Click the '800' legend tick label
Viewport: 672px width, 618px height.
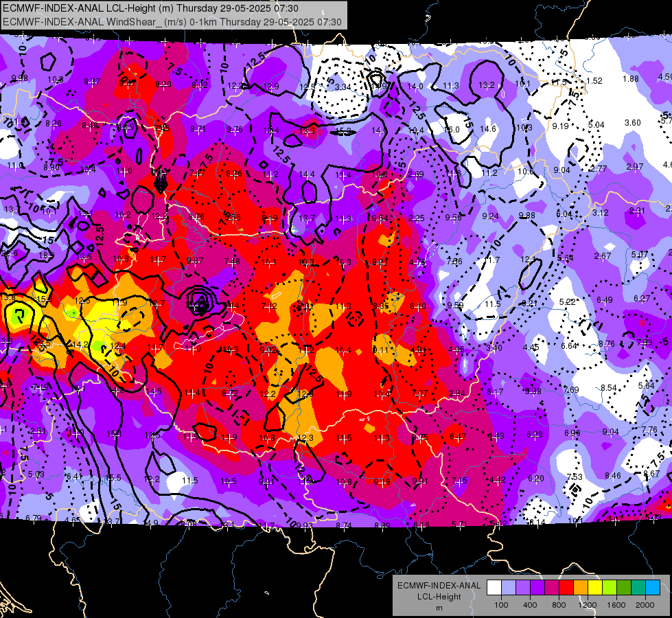(559, 605)
